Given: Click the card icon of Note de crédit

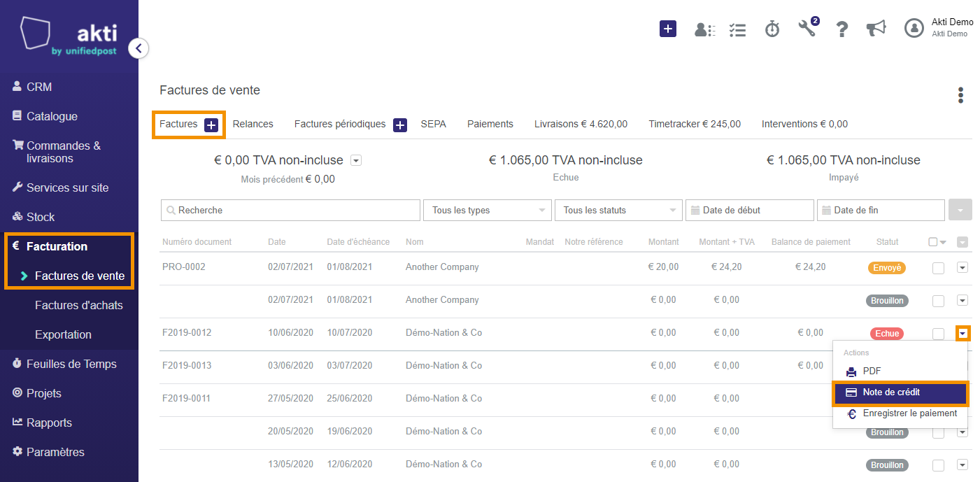Looking at the screenshot, I should (851, 392).
